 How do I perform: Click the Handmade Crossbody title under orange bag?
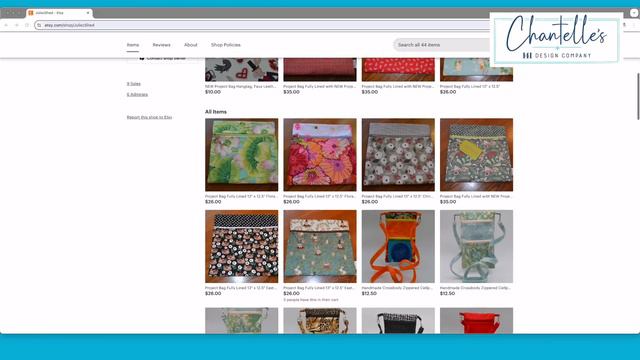pyautogui.click(x=398, y=288)
